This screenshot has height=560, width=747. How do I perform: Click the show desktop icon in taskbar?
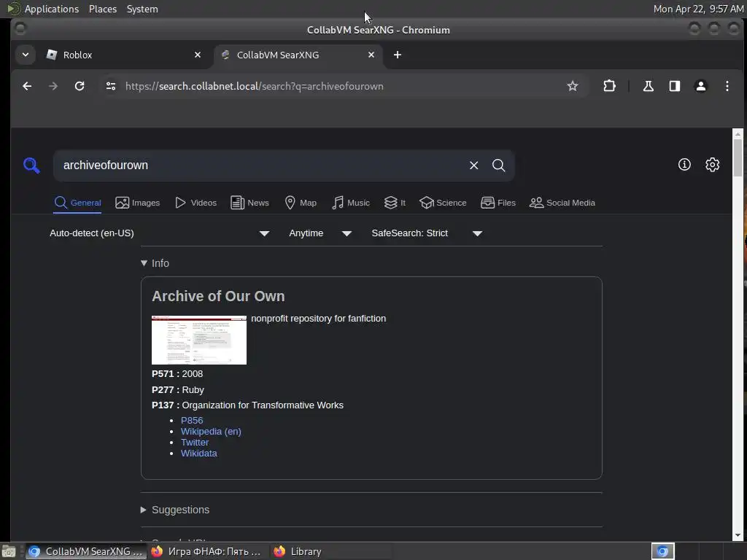[9, 551]
